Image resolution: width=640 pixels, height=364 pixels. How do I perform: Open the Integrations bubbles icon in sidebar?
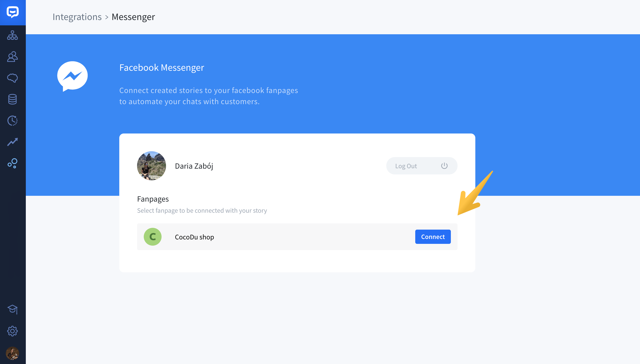tap(12, 163)
